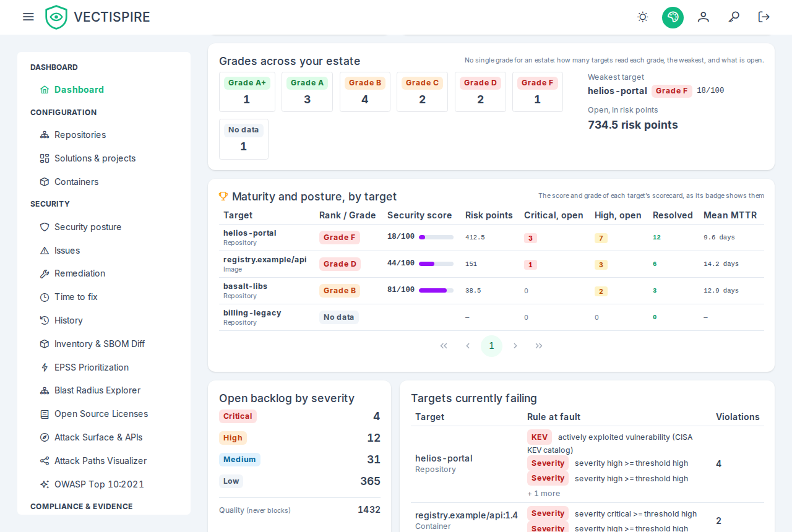Click the Containers cube icon
The image size is (792, 532).
click(x=45, y=182)
